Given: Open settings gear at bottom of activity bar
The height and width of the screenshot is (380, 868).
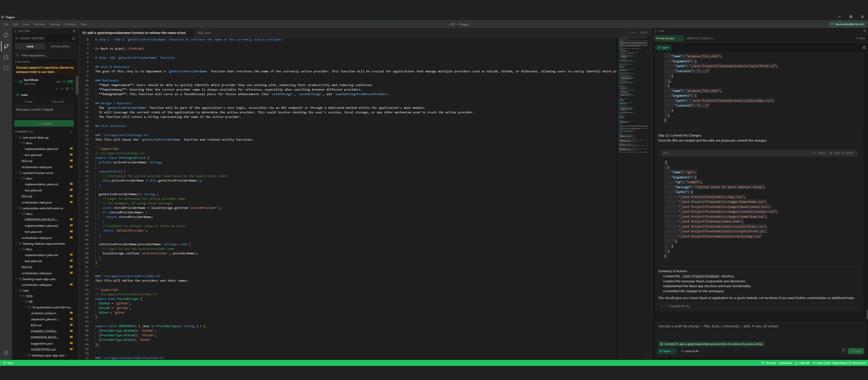Looking at the screenshot, I should (x=6, y=353).
